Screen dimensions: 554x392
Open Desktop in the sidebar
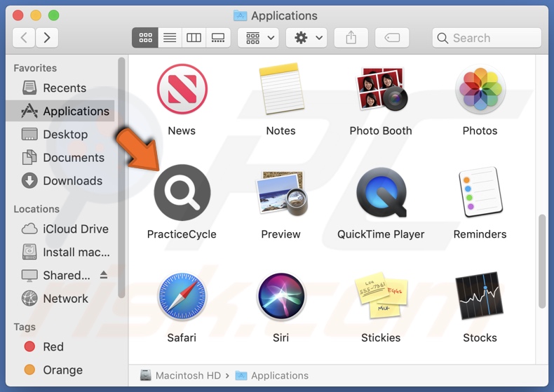[x=60, y=134]
